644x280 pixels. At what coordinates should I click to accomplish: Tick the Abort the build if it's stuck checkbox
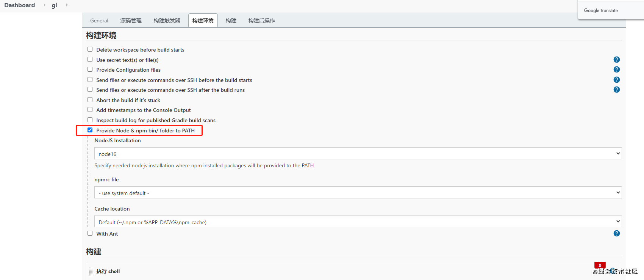click(90, 100)
